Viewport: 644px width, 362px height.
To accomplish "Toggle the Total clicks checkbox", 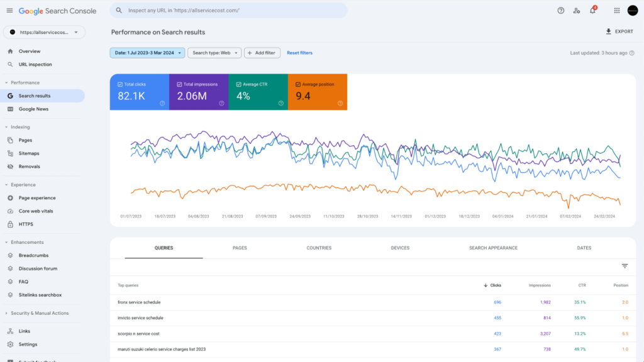I will coord(120,85).
